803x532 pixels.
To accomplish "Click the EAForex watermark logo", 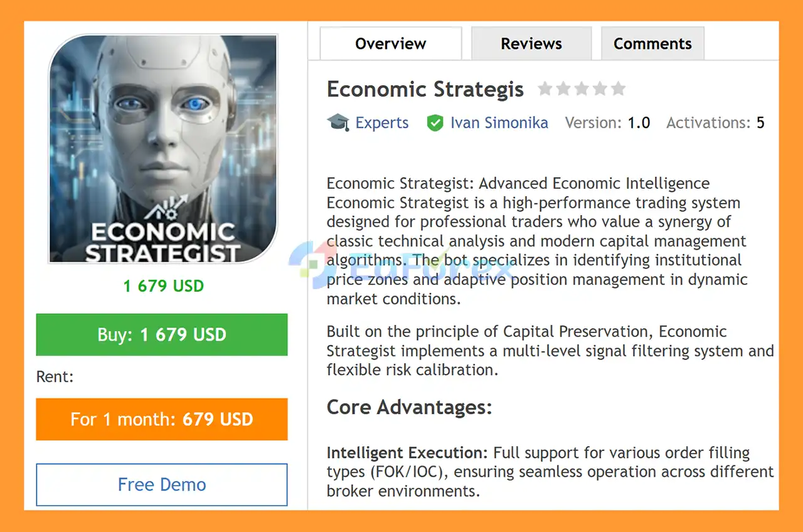I will tap(401, 263).
